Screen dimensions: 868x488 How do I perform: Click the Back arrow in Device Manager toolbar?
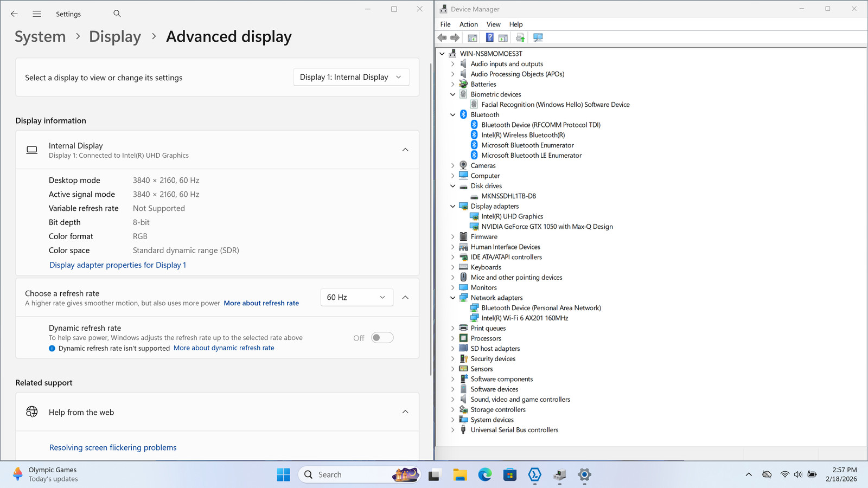click(x=442, y=37)
